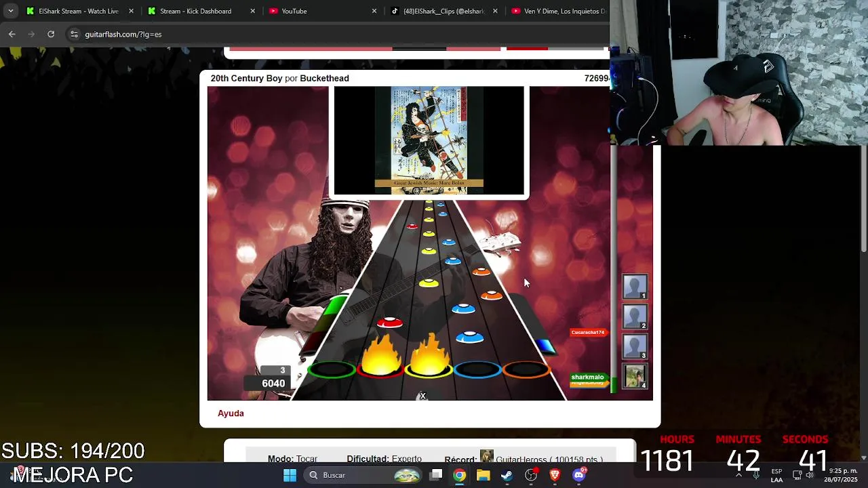Click the album cover artwork thumbnail
The width and height of the screenshot is (868, 488).
tap(429, 140)
